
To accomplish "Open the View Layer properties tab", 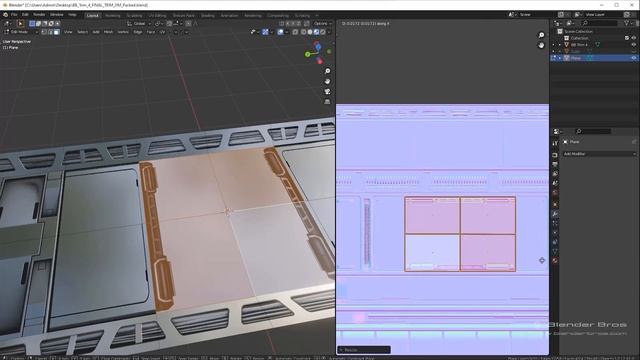I will (x=555, y=174).
